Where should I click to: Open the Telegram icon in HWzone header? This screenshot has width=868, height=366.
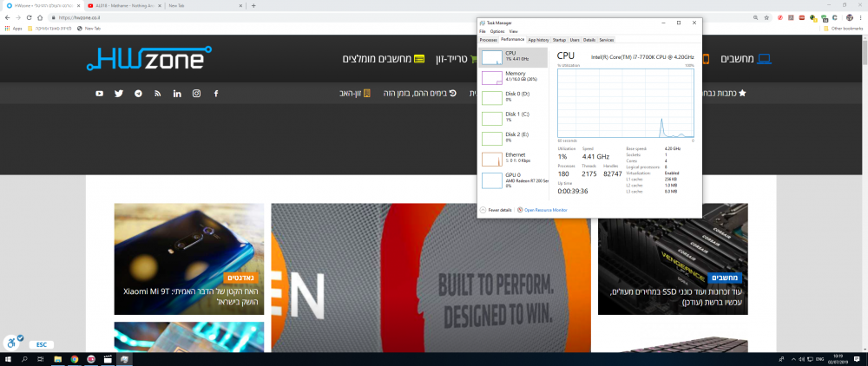click(x=138, y=94)
